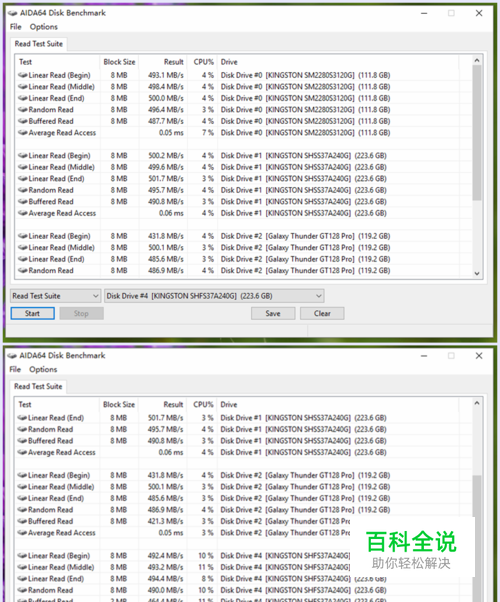This screenshot has height=602, width=500.
Task: Select 500.2 MB/s result cell in top window
Action: [166, 155]
